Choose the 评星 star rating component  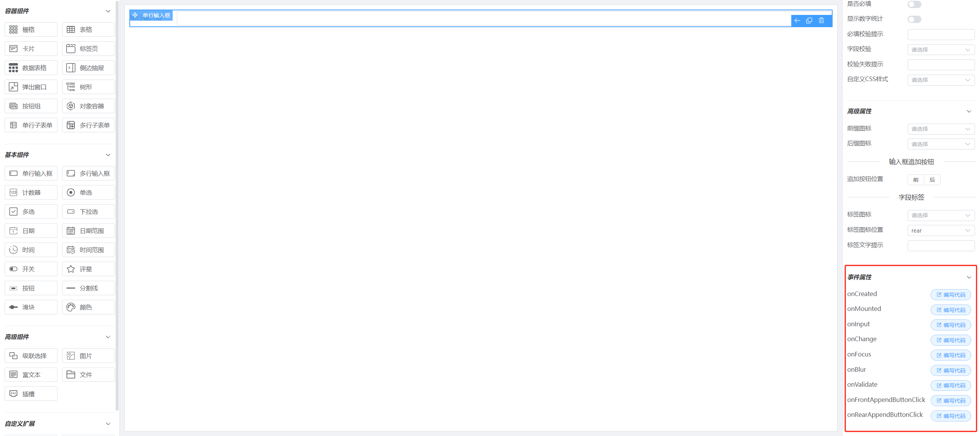[88, 269]
